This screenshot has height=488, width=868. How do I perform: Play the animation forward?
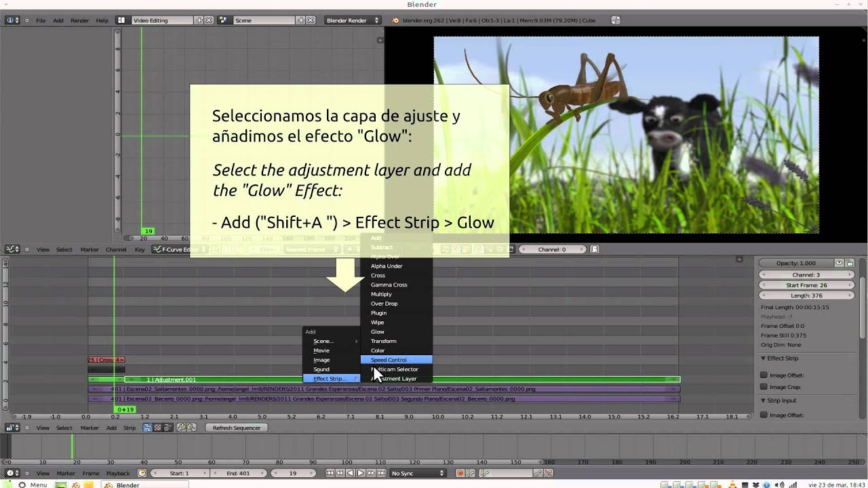[x=361, y=473]
